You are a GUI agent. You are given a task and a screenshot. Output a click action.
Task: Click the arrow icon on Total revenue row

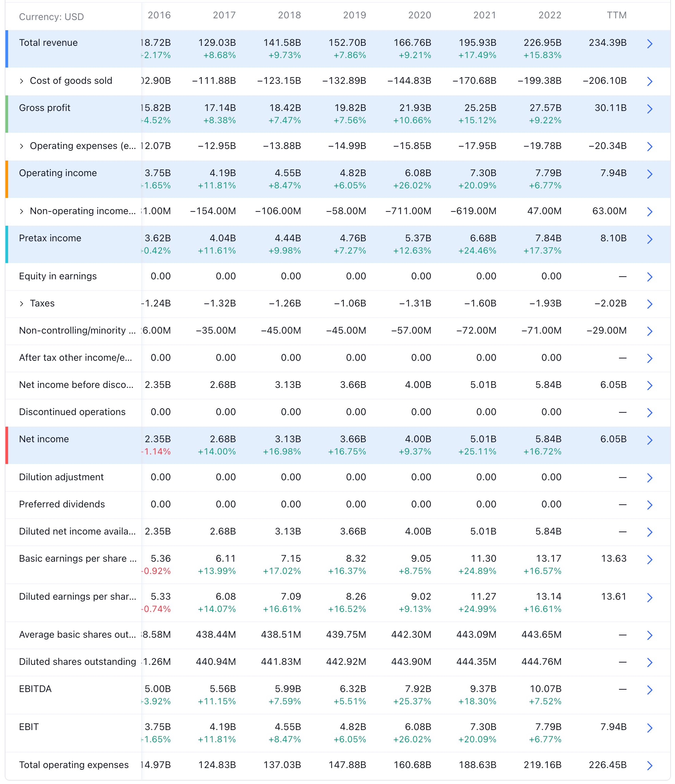click(649, 44)
